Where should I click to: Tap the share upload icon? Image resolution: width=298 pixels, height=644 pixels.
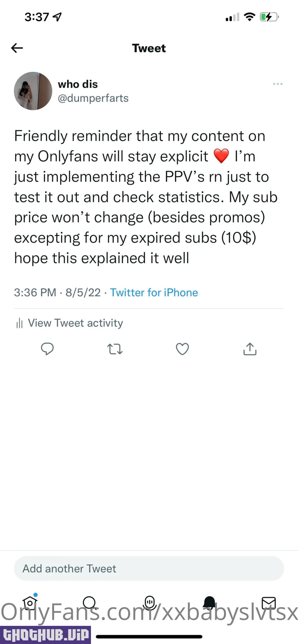pyautogui.click(x=250, y=349)
